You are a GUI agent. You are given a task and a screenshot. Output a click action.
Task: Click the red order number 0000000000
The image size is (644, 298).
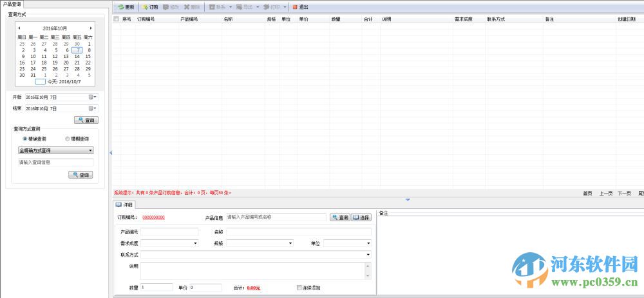(x=154, y=217)
